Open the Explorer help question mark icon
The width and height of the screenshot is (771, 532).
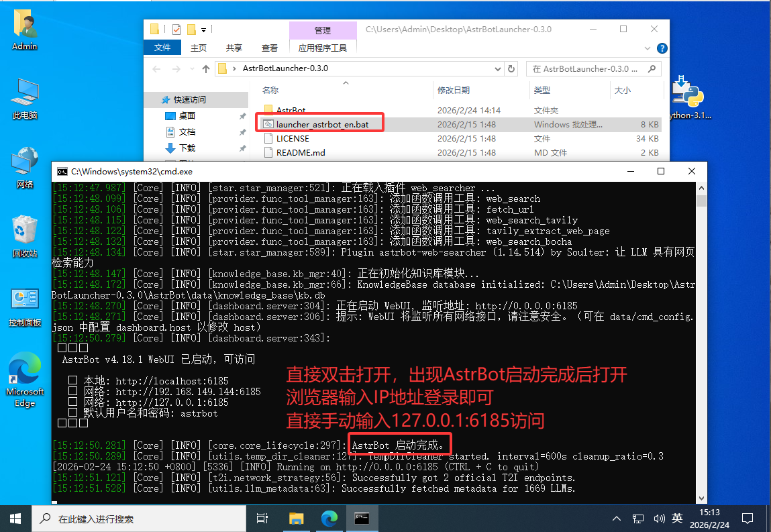tap(662, 48)
